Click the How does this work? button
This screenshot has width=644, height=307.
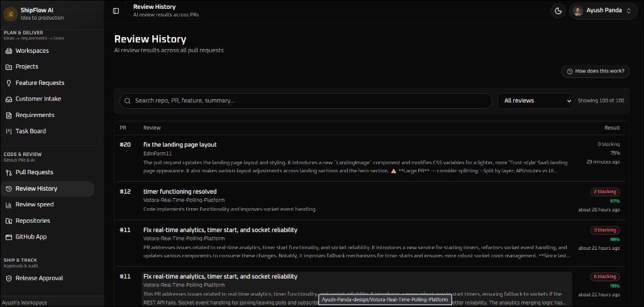[596, 72]
